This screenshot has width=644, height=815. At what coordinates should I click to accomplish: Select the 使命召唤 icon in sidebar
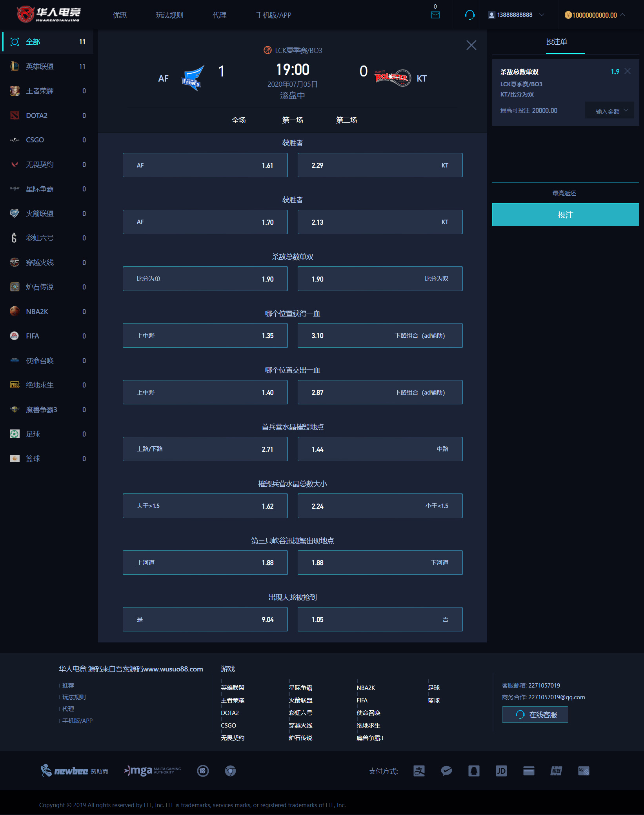point(15,360)
